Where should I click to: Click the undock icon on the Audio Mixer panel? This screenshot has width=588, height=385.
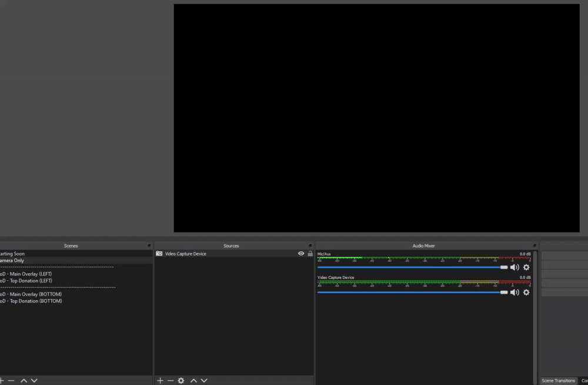534,245
